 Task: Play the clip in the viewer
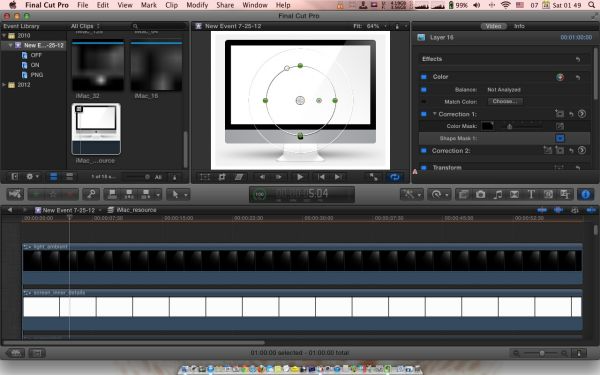pyautogui.click(x=300, y=177)
